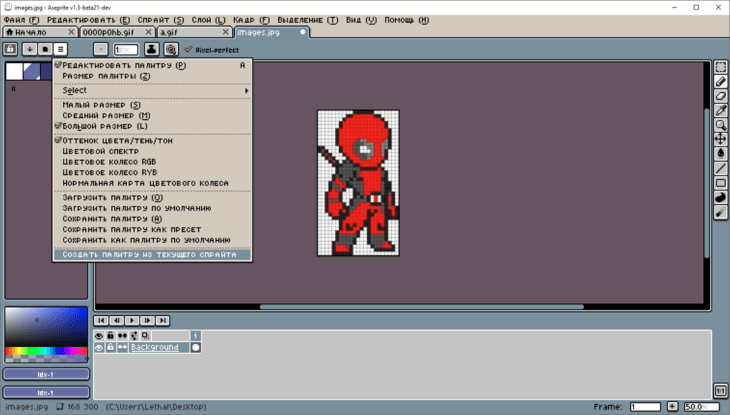The image size is (730, 415).
Task: Click the foreground color Idx-1 button
Action: (46, 374)
